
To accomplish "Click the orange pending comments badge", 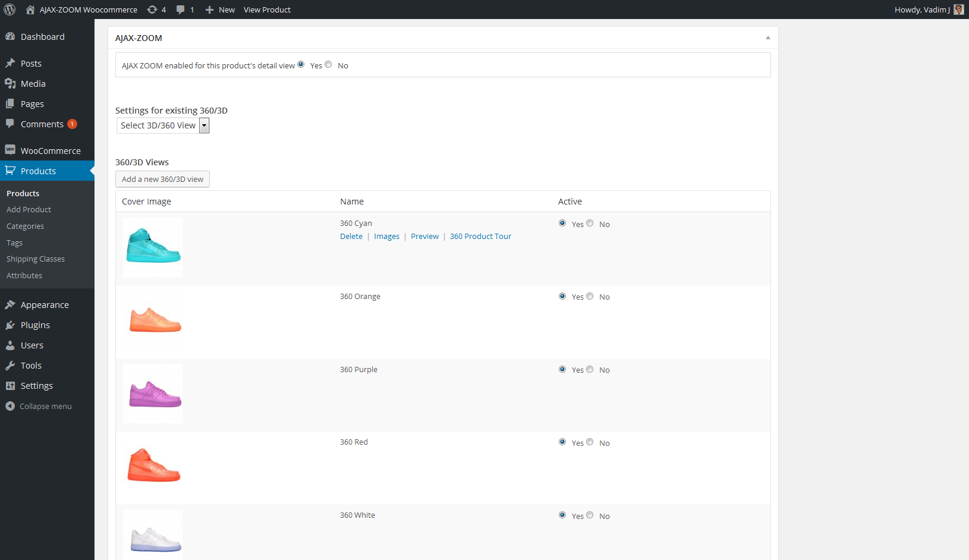I will coord(72,124).
